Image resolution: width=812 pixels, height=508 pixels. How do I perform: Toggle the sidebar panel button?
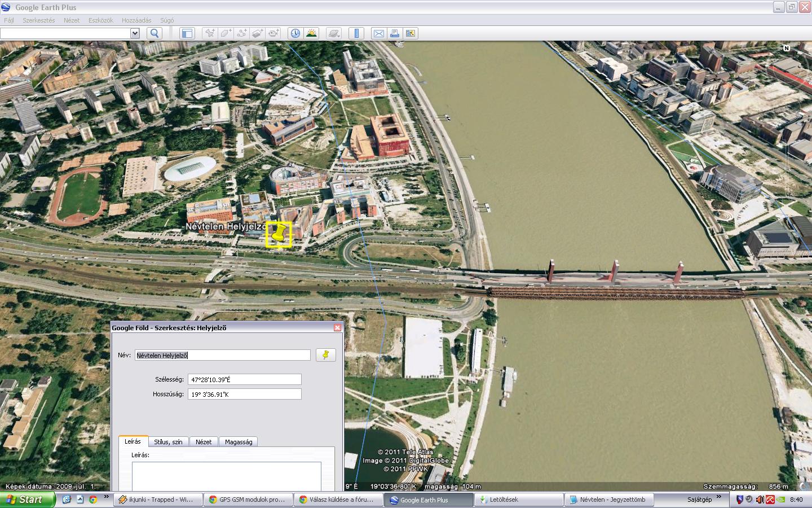[187, 33]
